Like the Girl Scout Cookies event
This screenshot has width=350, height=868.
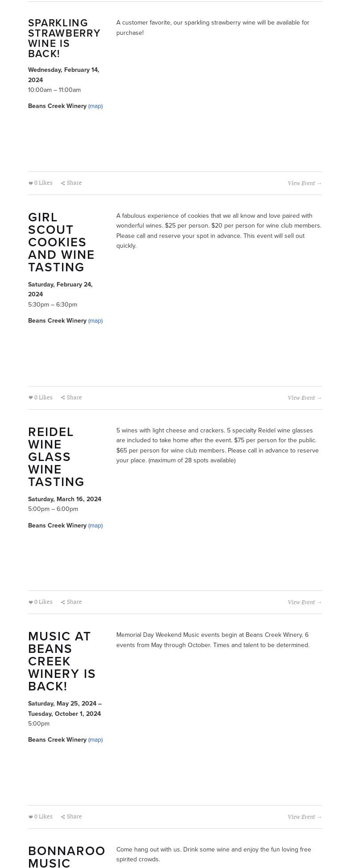[x=31, y=398]
